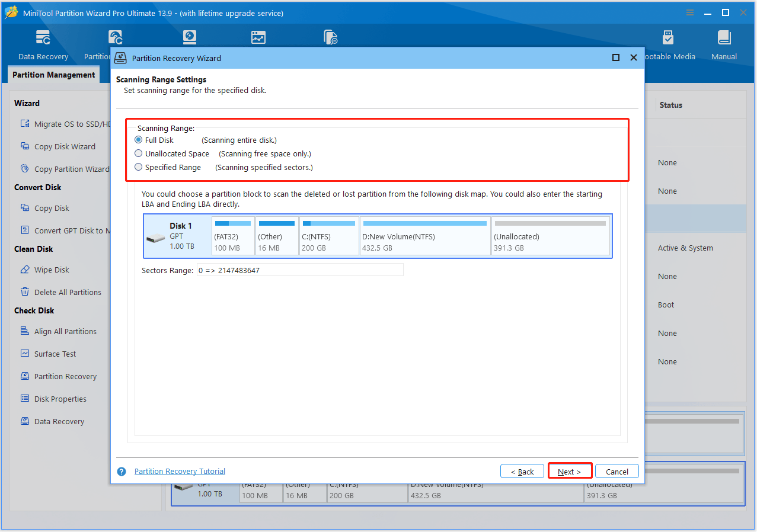Click the Back button
Viewport: 757px width, 532px height.
coord(522,472)
